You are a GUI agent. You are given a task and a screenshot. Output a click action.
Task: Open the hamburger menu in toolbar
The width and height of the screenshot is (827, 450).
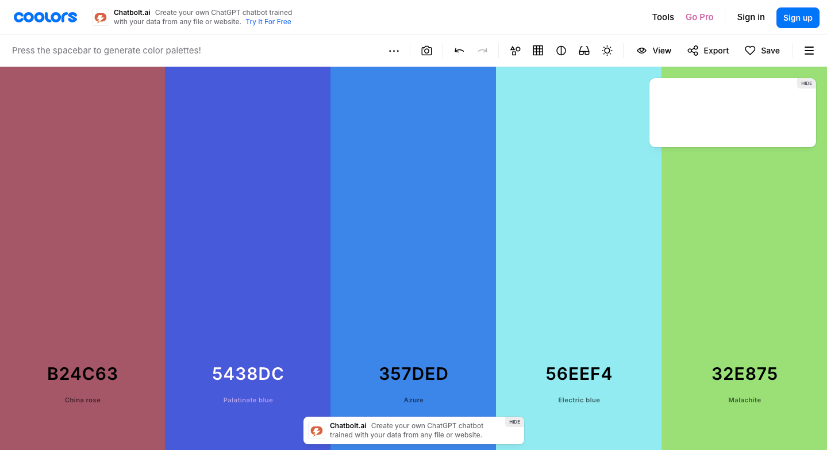click(x=809, y=50)
